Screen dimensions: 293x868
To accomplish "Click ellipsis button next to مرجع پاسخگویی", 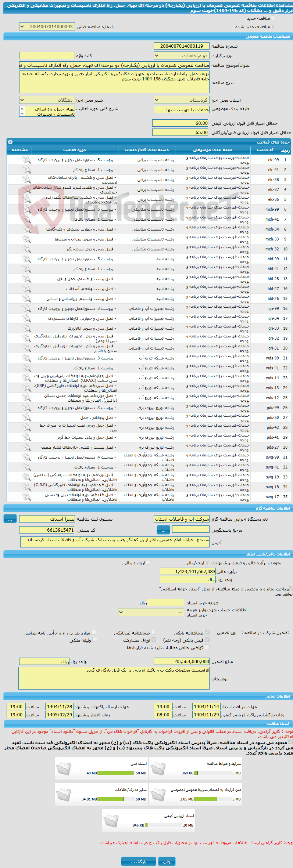I will pos(163,530).
